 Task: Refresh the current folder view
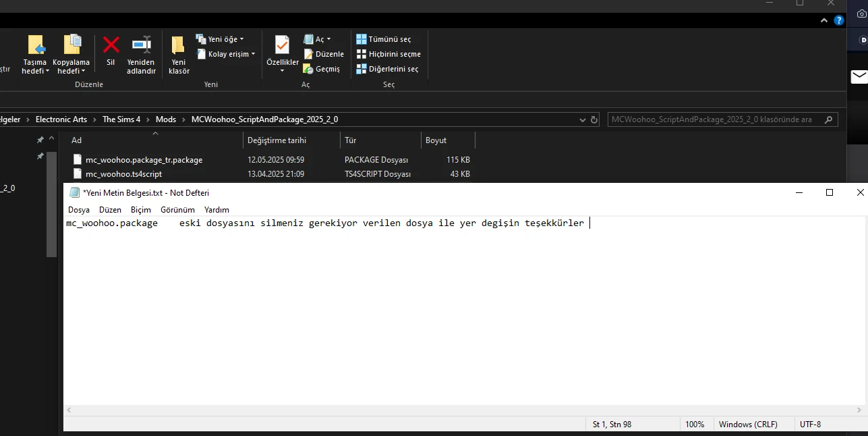[594, 119]
